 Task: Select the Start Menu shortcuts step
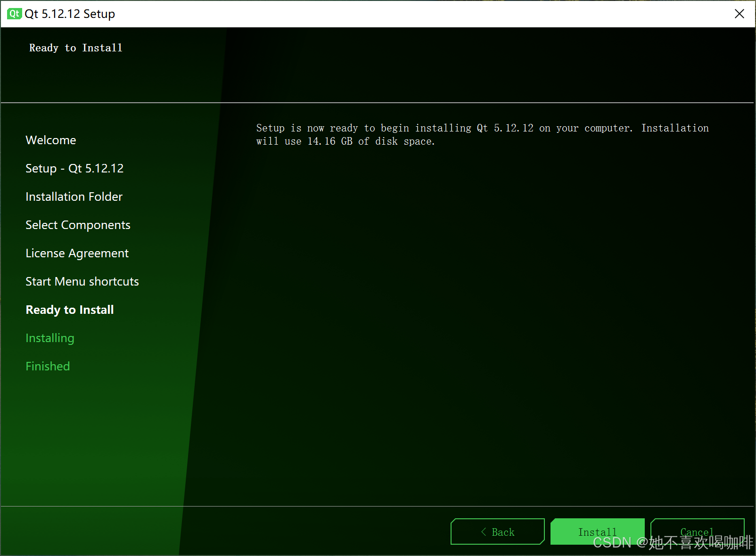[x=82, y=281]
